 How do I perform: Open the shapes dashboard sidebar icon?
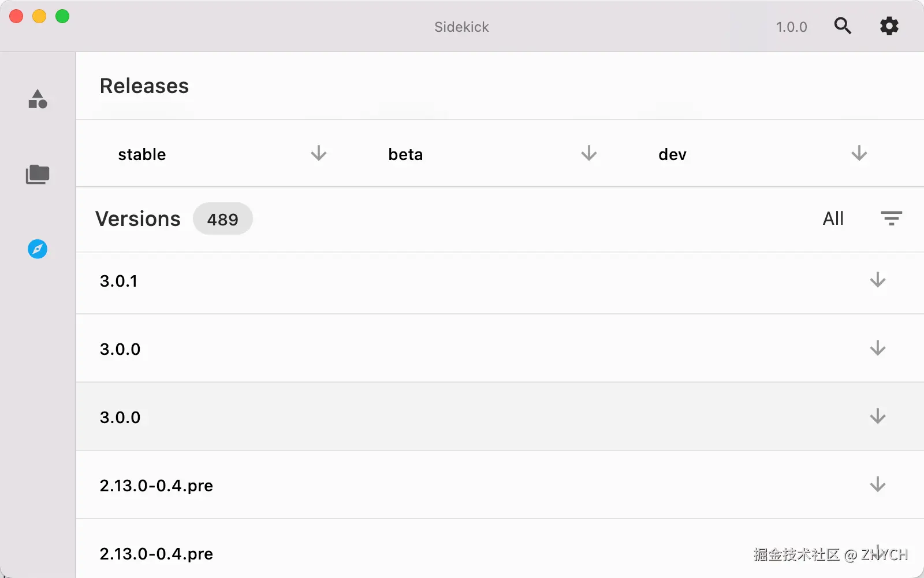click(x=38, y=99)
